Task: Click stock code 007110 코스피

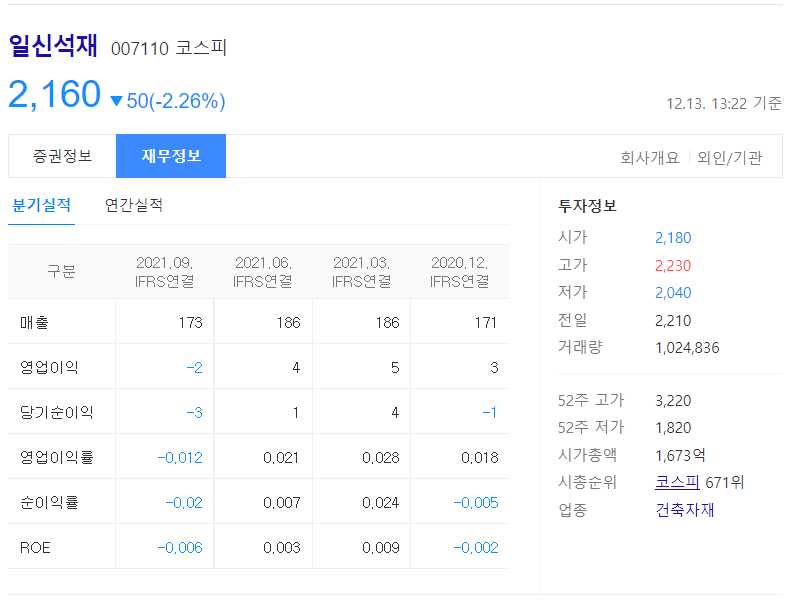Action: 168,48
